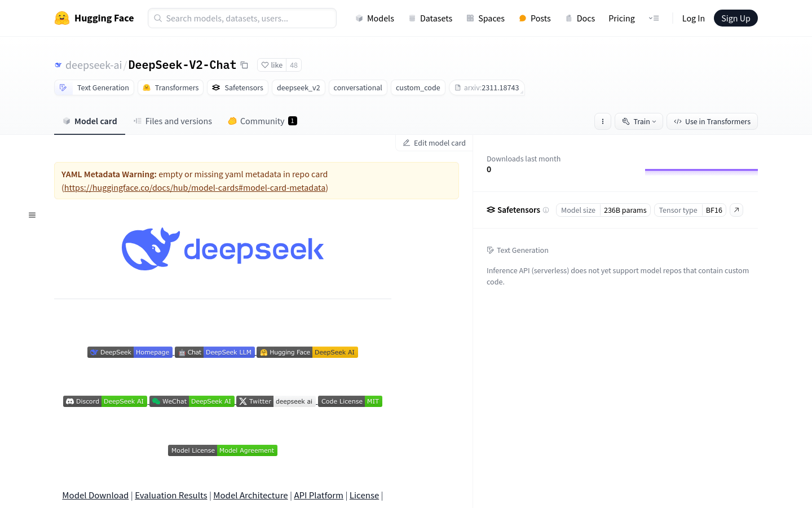
Task: Click the heart like button
Action: 272,65
